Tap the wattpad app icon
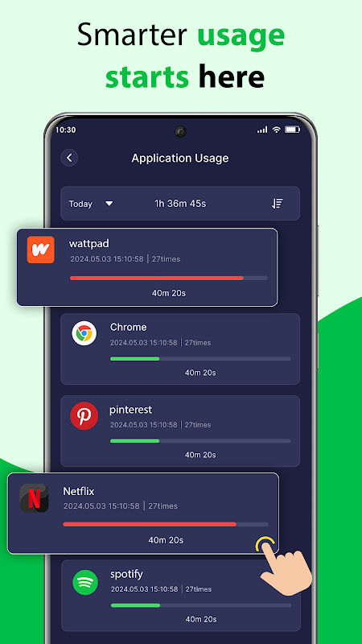The height and width of the screenshot is (644, 362). pos(41,250)
